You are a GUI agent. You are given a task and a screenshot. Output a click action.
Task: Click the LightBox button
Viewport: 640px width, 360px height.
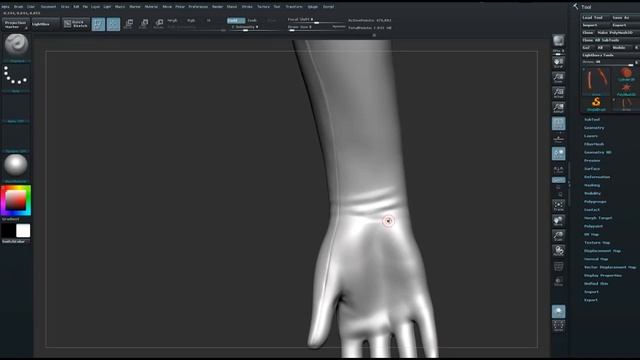click(x=45, y=24)
